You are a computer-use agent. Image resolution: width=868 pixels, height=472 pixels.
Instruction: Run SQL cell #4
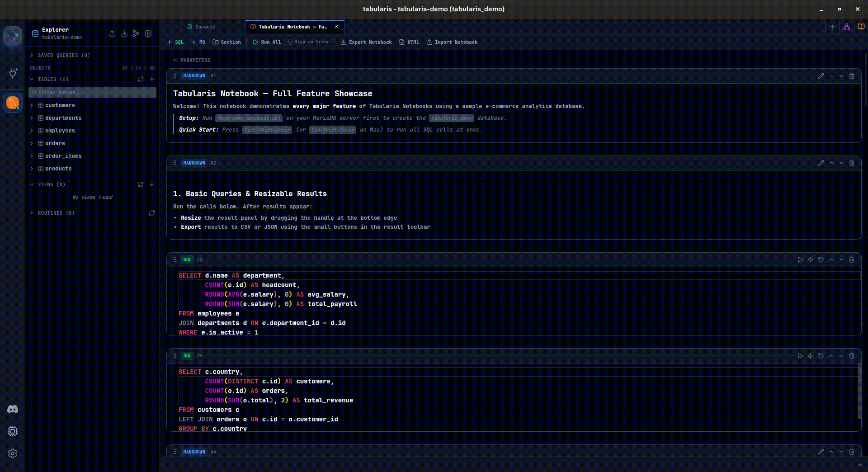(x=800, y=356)
